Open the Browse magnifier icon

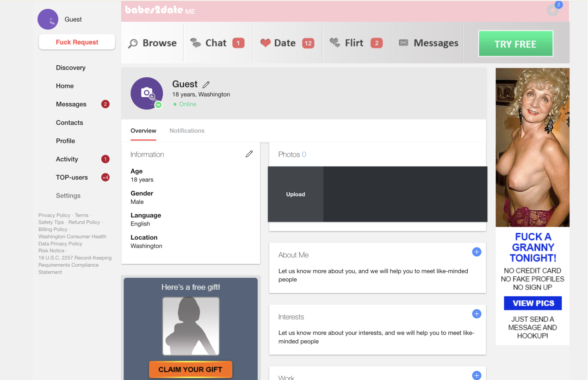coord(133,44)
